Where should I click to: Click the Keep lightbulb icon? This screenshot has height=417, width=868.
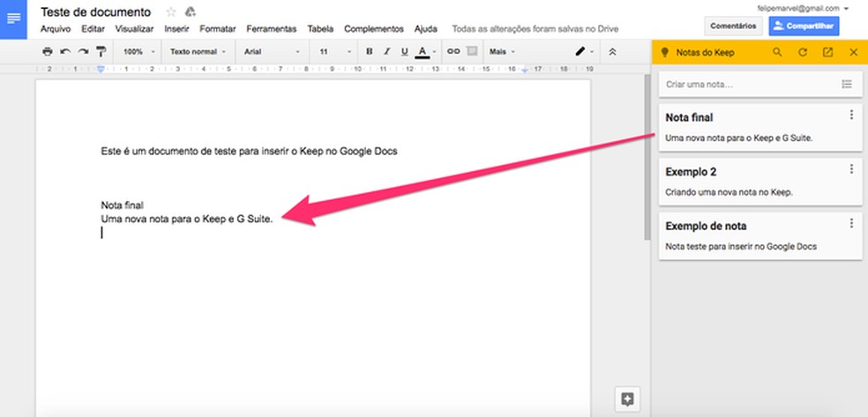pyautogui.click(x=665, y=53)
